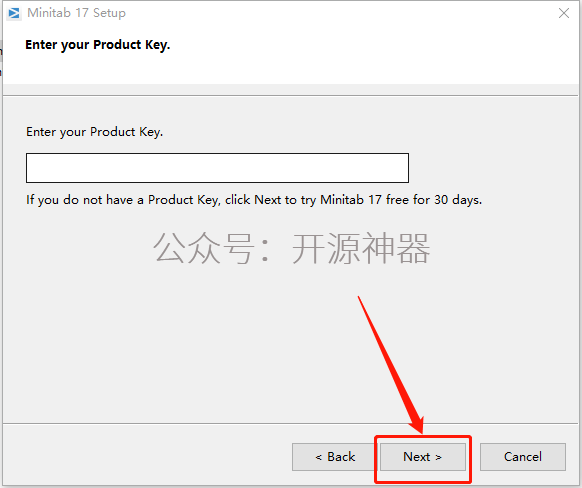Click the Minitab logo icon in title bar
This screenshot has width=582, height=488.
click(x=14, y=13)
